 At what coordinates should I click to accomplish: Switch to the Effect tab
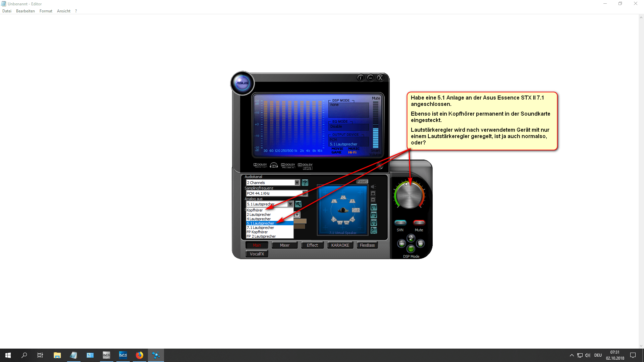click(312, 245)
